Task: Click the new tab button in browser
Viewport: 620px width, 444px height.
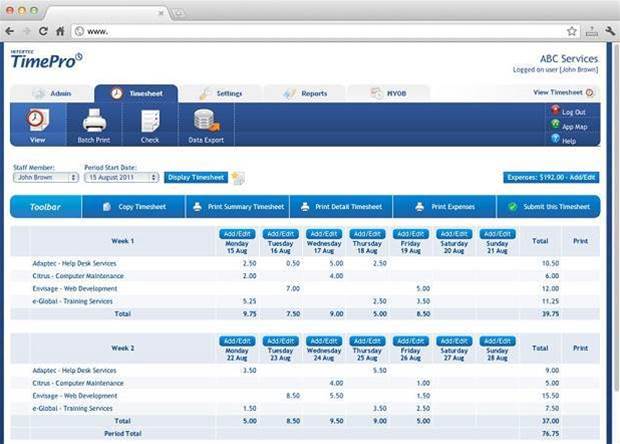Action: [179, 13]
